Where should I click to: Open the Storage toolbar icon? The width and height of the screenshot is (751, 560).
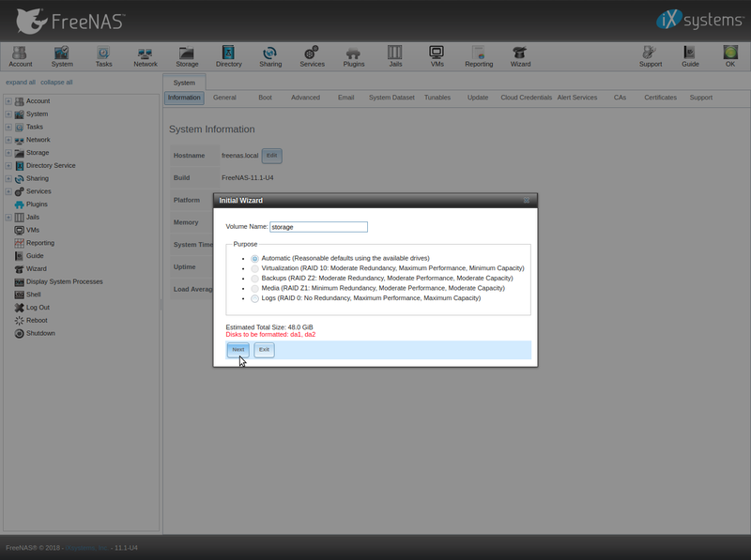(187, 56)
